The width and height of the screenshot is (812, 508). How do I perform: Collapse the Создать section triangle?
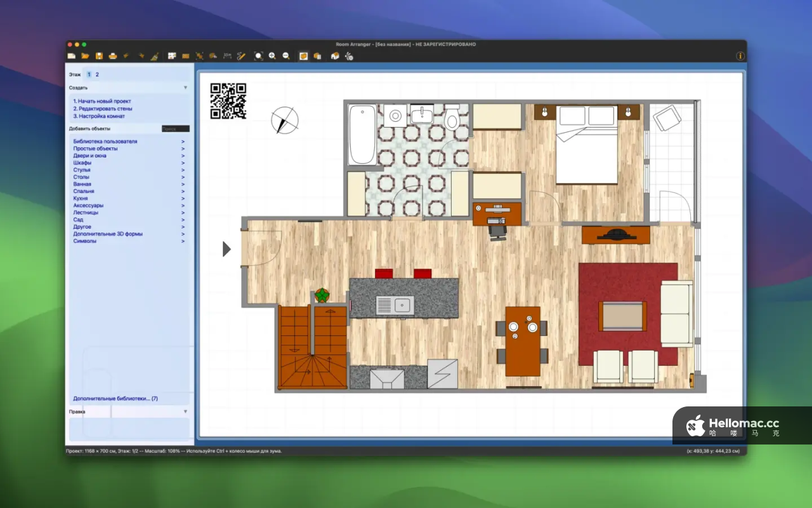[x=186, y=88]
